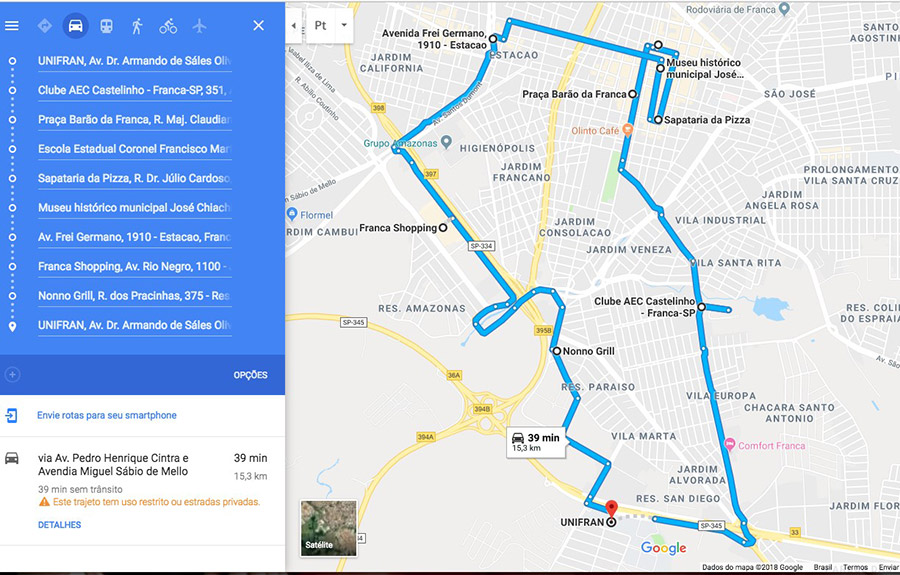Switch to cycling directions
Viewport: 900px width, 575px height.
tap(168, 26)
